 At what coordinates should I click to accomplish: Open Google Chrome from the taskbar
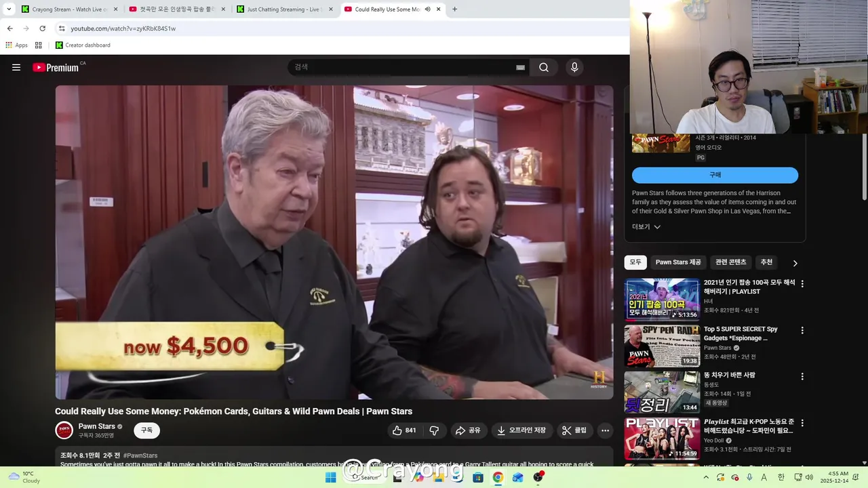coord(498,477)
